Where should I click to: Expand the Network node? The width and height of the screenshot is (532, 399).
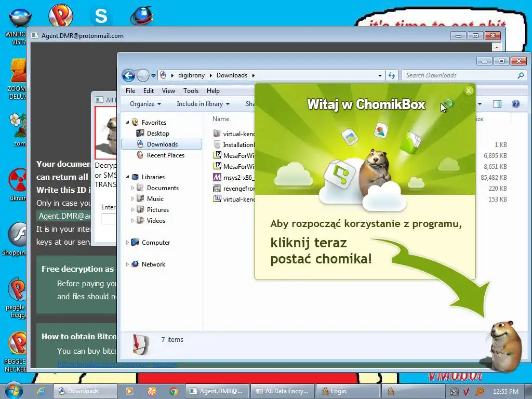click(127, 264)
